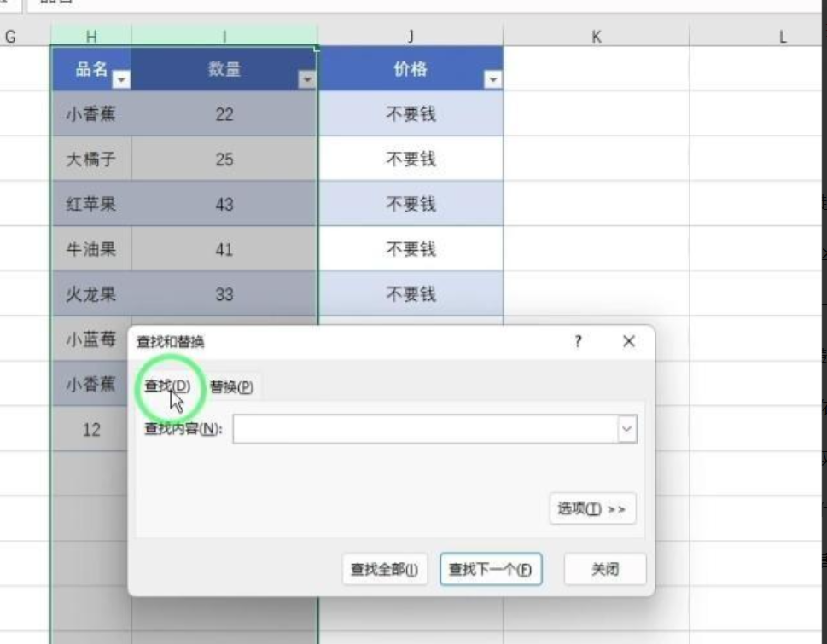The height and width of the screenshot is (644, 827).
Task: Select the cell containing 12 in column H
Action: point(90,429)
